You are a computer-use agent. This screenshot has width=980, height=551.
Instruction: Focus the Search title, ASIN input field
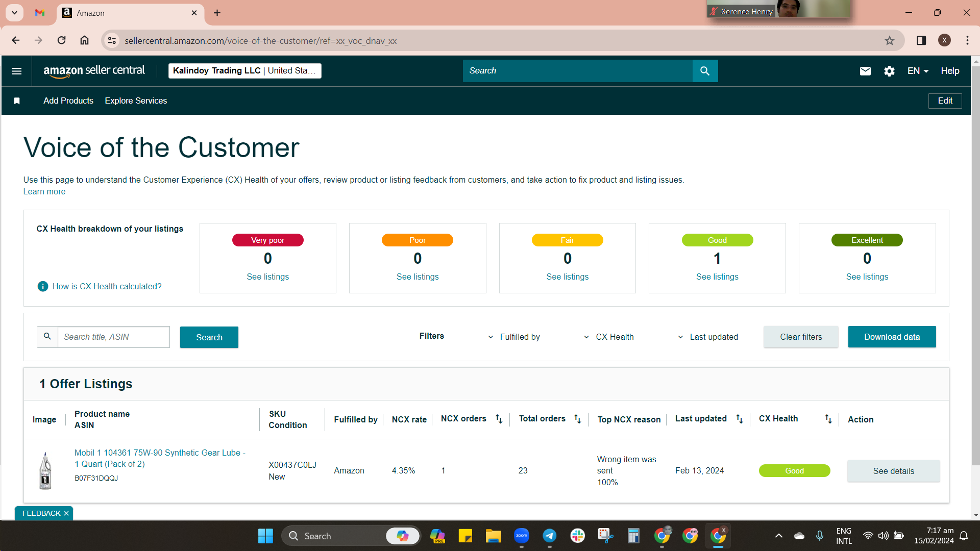pyautogui.click(x=114, y=337)
